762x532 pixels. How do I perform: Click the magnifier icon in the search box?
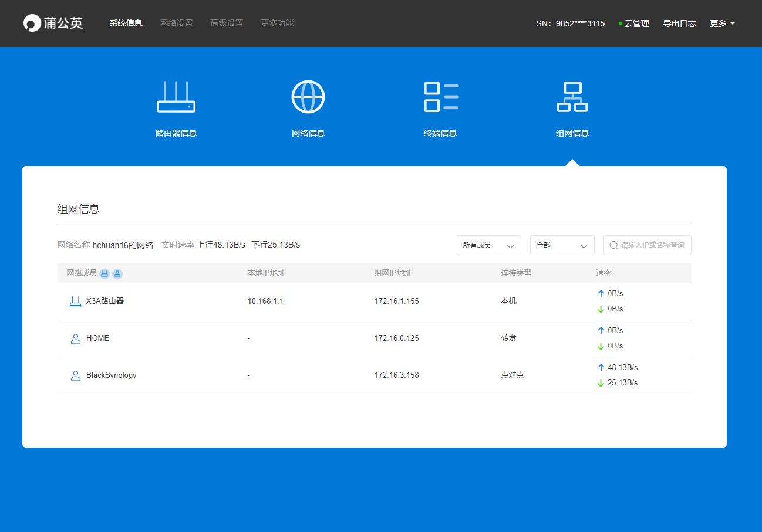click(613, 245)
